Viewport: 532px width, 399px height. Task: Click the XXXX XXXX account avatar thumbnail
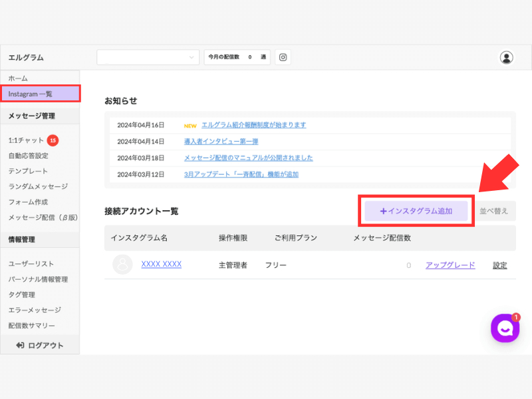(x=122, y=265)
